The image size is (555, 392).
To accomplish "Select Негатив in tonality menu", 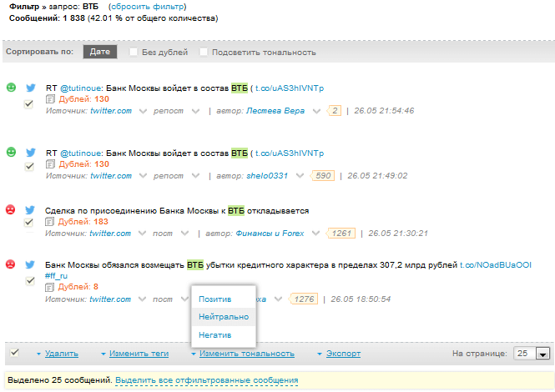I will pos(214,335).
